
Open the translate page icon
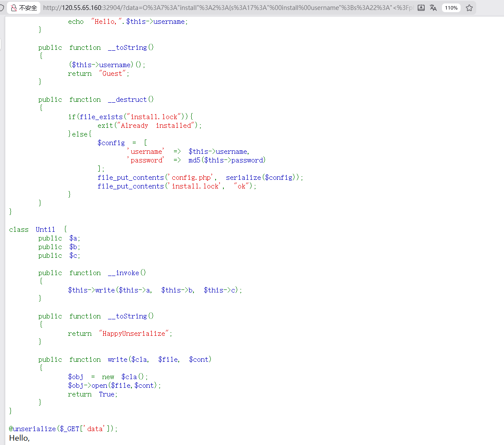click(434, 8)
